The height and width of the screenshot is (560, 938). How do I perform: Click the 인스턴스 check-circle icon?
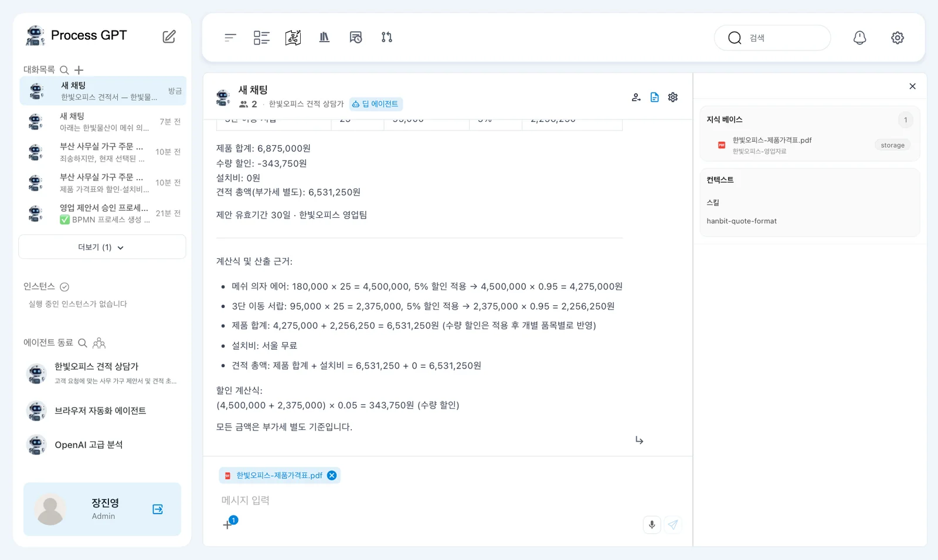tap(64, 286)
